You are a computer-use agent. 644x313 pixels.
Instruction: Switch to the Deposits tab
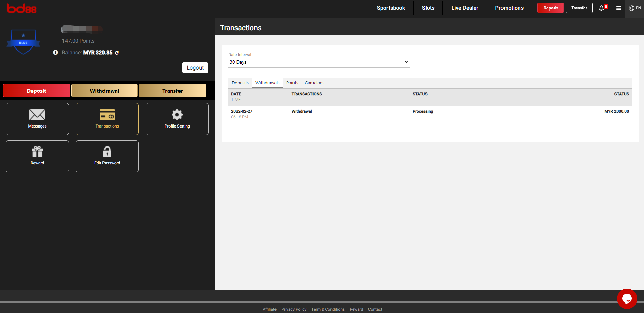(240, 83)
